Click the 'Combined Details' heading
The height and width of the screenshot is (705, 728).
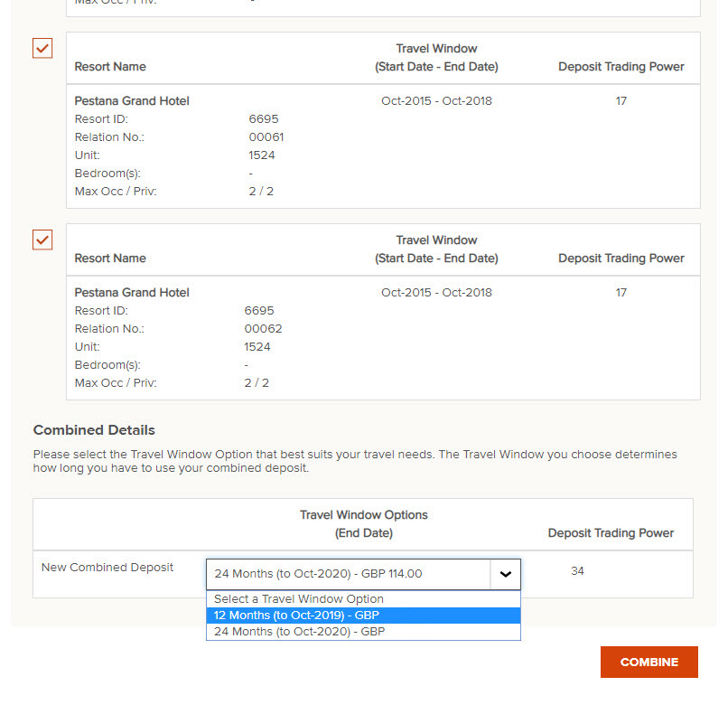(x=94, y=430)
